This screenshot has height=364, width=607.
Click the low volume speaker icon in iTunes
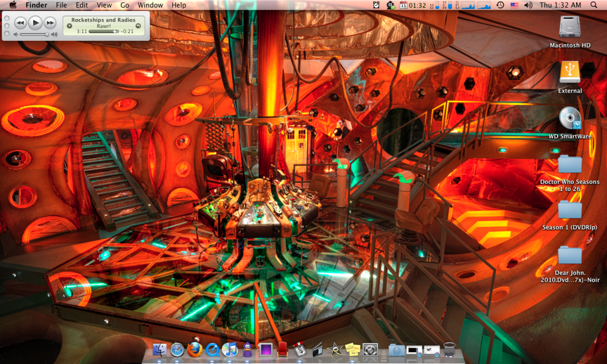point(16,35)
